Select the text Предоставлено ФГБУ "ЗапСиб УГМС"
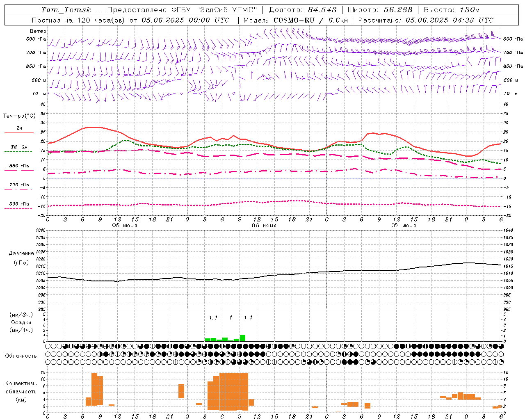The image size is (525, 420). coord(182,10)
